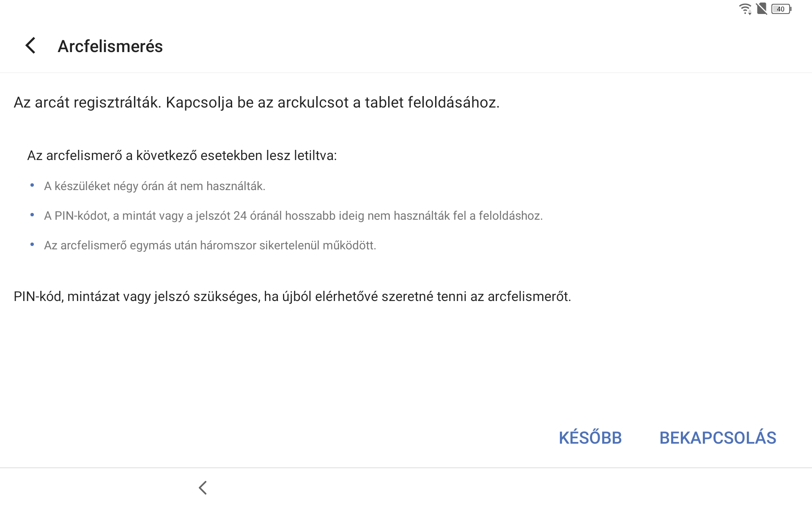Tap the no-SIM card status icon
This screenshot has height=508, width=812.
[762, 9]
